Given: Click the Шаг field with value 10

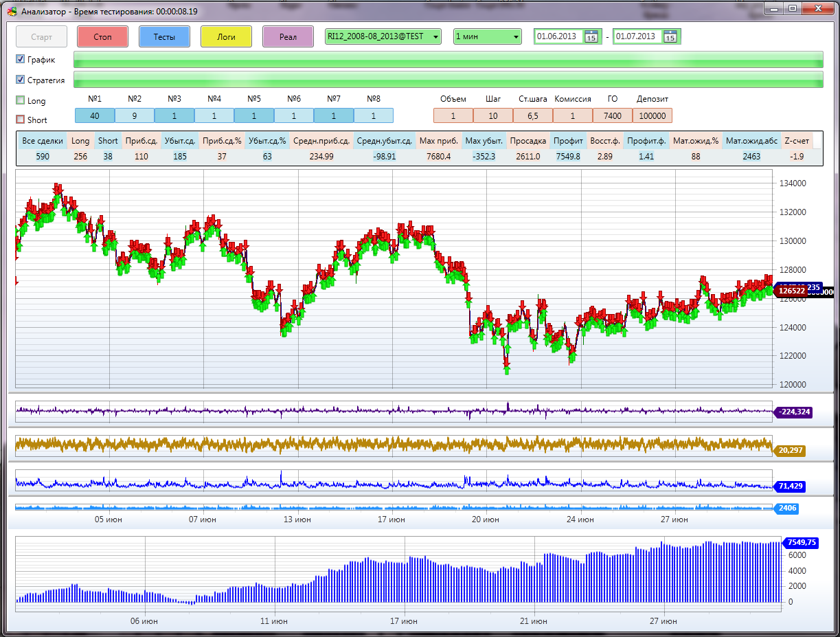Looking at the screenshot, I should [493, 115].
